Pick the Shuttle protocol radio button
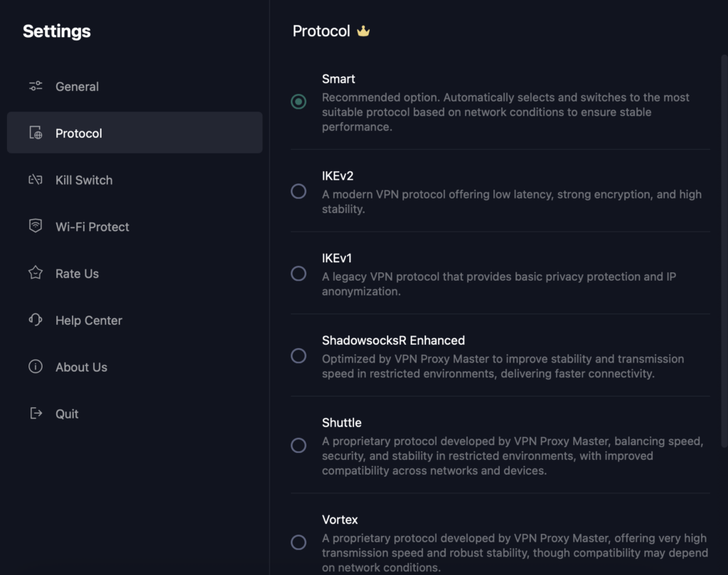This screenshot has height=575, width=728. pyautogui.click(x=299, y=445)
